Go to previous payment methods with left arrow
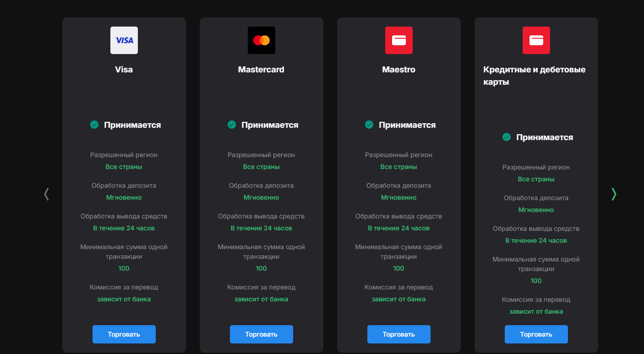 click(46, 194)
